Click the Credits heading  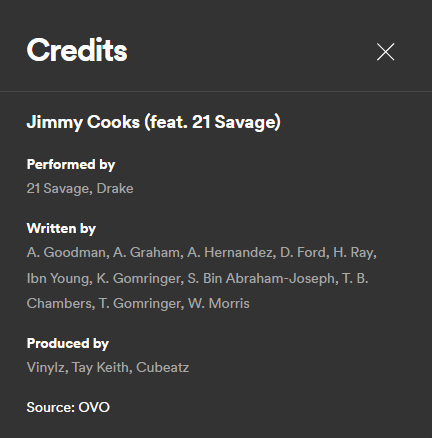pos(77,50)
